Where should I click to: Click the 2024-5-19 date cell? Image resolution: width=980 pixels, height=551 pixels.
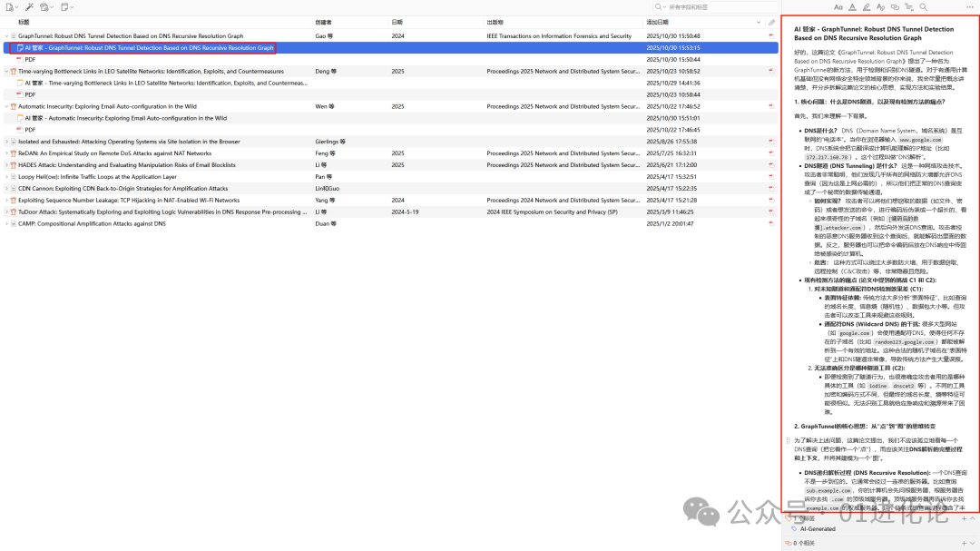(x=405, y=212)
